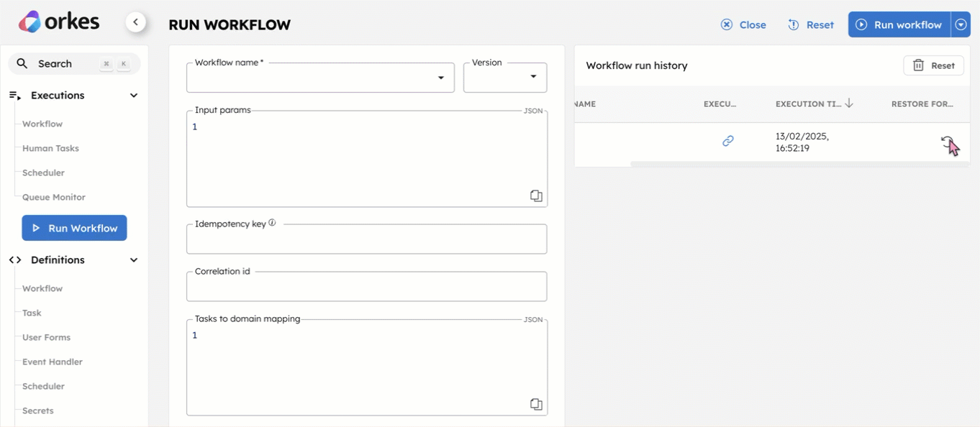The image size is (980, 427).
Task: Click the Run Workflow sidebar button
Action: click(x=74, y=228)
